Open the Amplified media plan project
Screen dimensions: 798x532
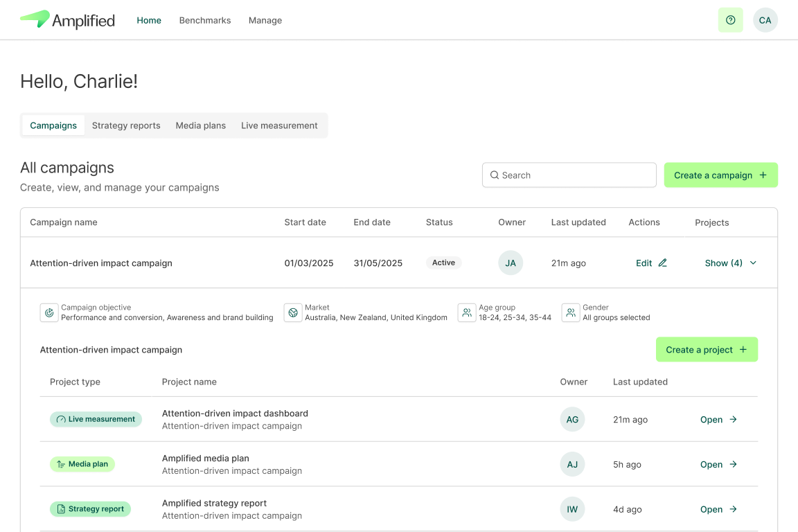(x=718, y=465)
